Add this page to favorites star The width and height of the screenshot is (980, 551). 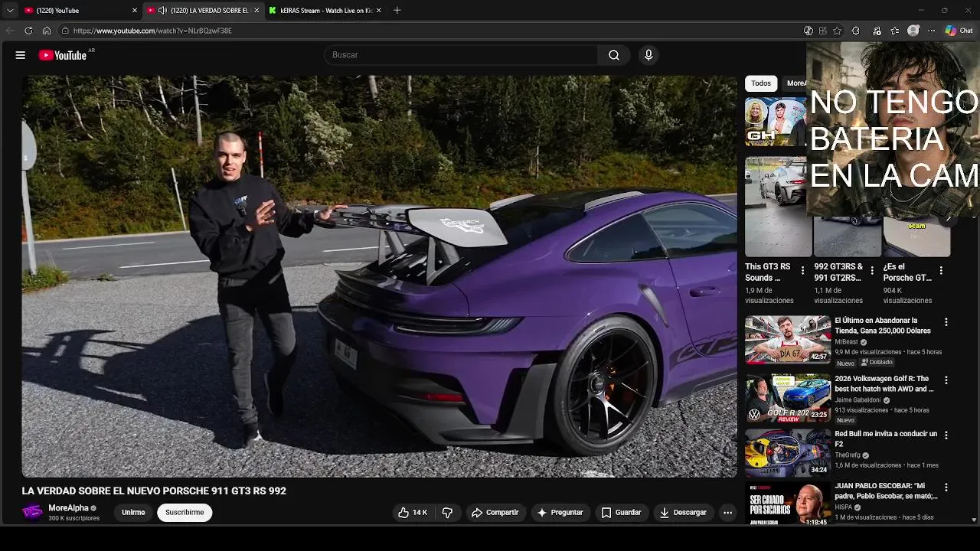click(837, 31)
